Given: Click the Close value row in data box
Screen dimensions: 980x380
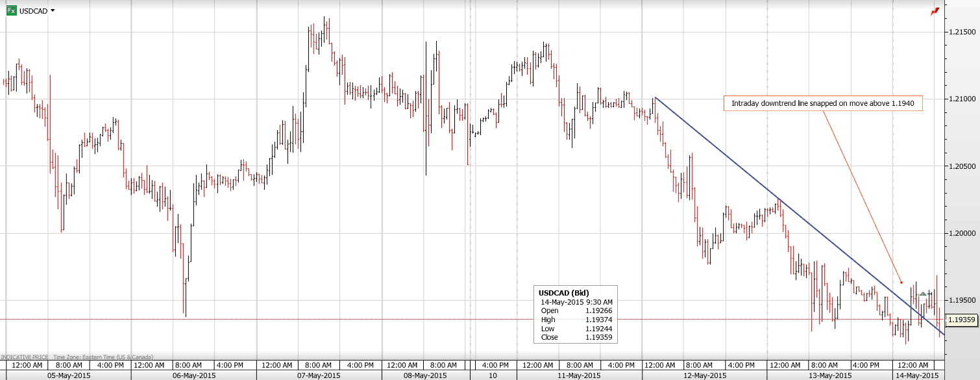Looking at the screenshot, I should click(x=574, y=337).
